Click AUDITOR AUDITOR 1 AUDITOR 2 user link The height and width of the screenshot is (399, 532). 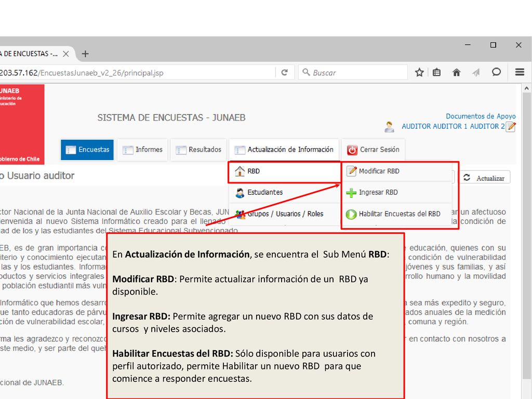tap(453, 127)
